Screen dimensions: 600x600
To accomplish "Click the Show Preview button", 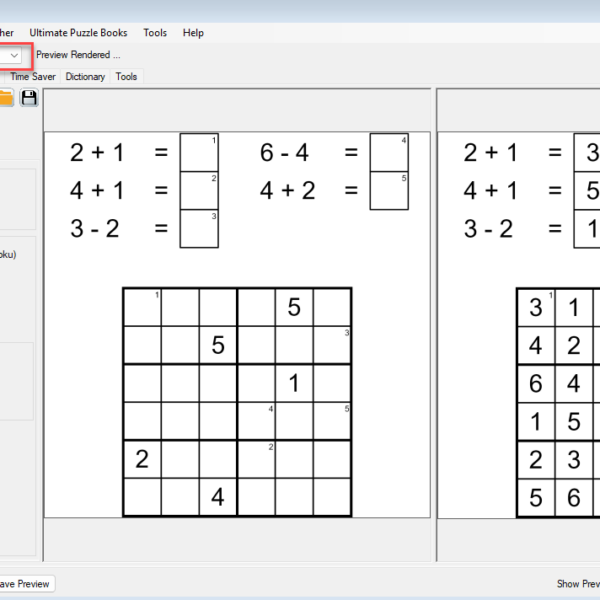I will [578, 584].
